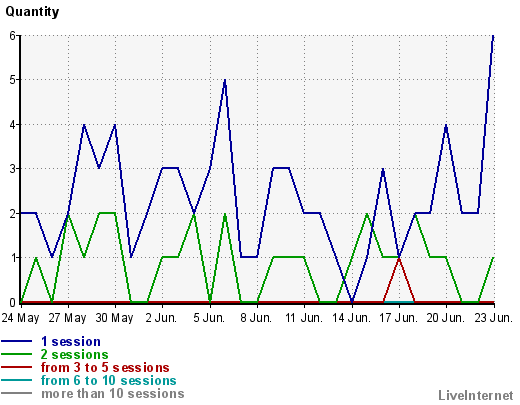Select the '1 session' legend label
This screenshot has height=405, width=520.
(71, 342)
